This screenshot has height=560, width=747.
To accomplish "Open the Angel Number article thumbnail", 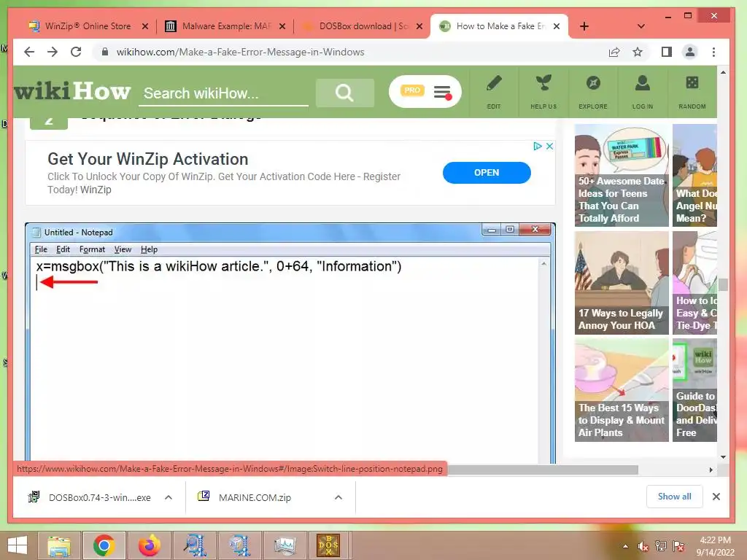I will pos(694,175).
